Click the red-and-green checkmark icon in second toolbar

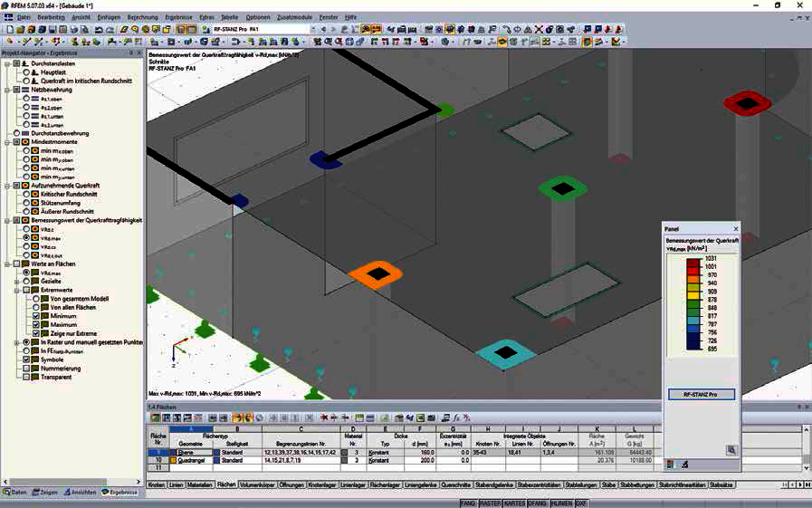click(x=616, y=42)
